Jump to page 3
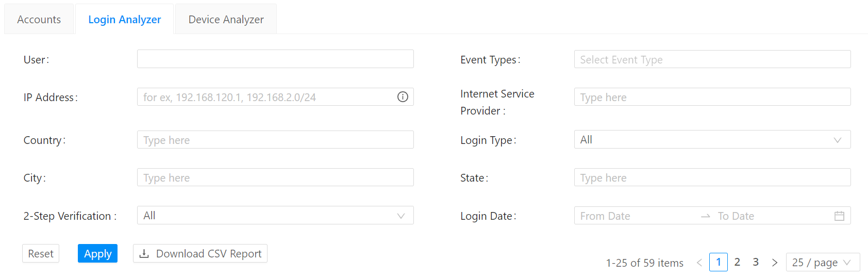The width and height of the screenshot is (868, 276). click(756, 262)
